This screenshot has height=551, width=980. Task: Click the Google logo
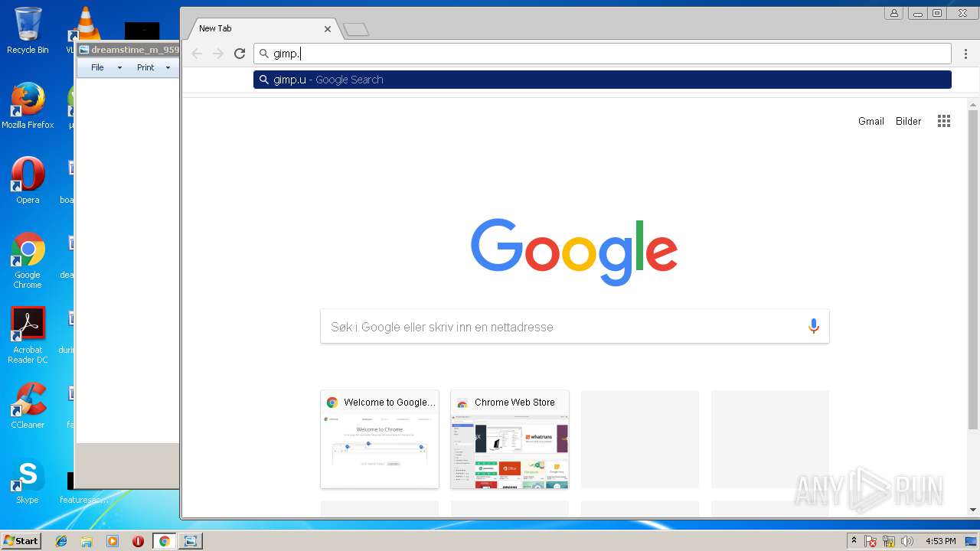tap(574, 252)
